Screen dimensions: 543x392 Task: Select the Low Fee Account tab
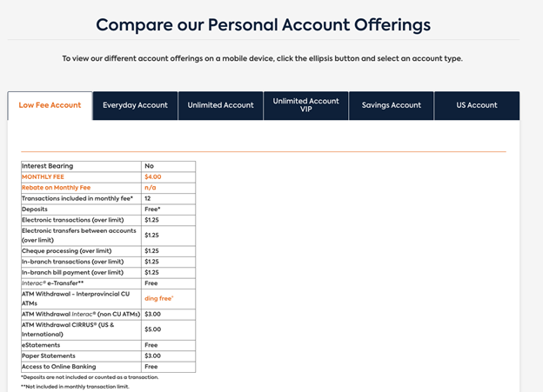(50, 105)
